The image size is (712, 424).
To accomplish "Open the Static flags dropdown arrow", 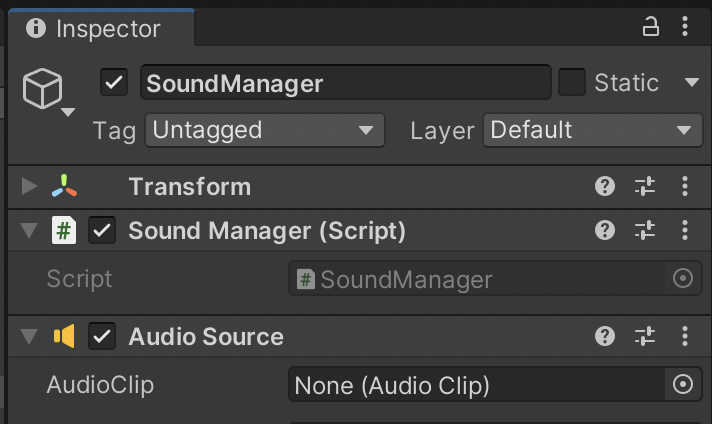I will pos(691,82).
